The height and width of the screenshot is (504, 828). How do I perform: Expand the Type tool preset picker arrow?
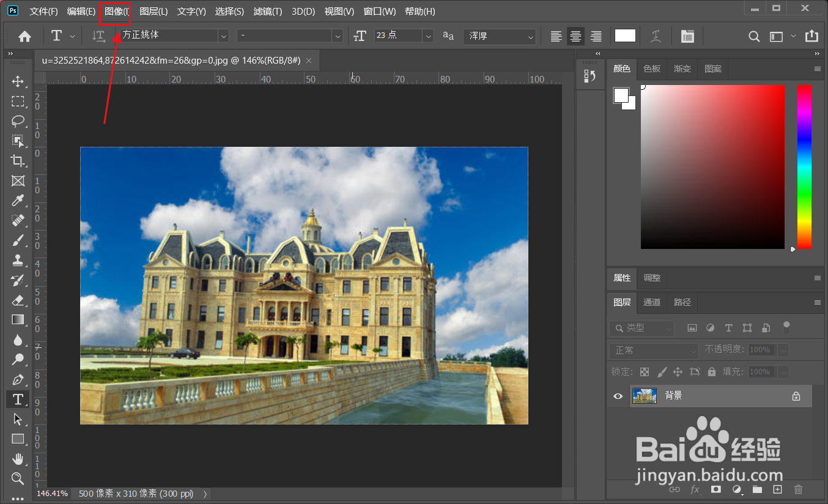pyautogui.click(x=73, y=36)
